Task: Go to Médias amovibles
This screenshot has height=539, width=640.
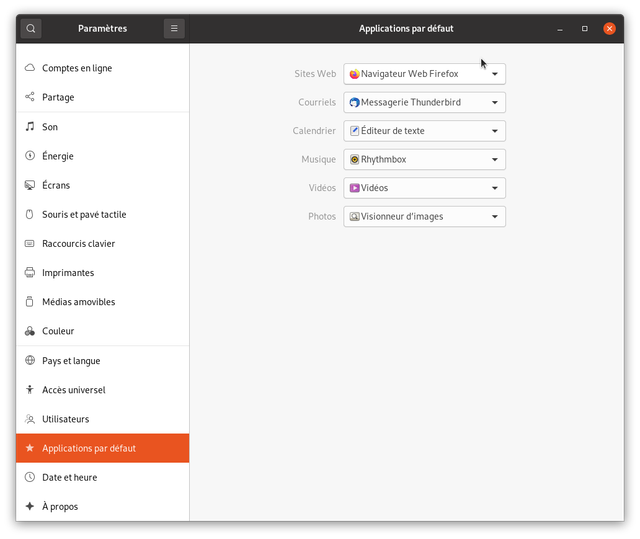Action: 102,302
